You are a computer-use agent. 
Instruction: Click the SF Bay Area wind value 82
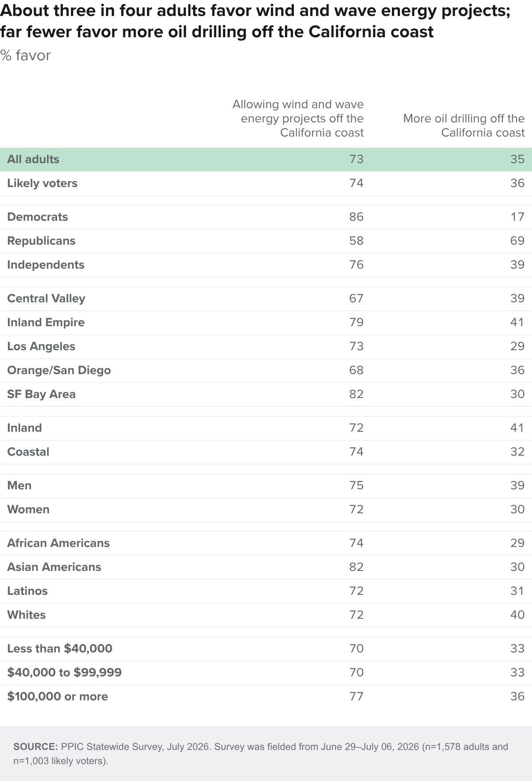coord(356,394)
